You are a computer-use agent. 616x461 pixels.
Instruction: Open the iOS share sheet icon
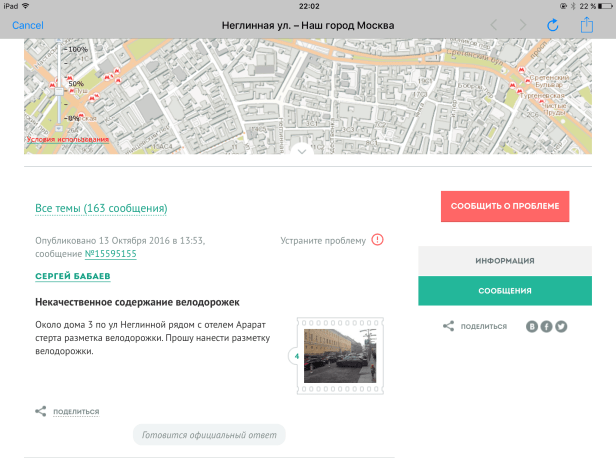[x=588, y=23]
